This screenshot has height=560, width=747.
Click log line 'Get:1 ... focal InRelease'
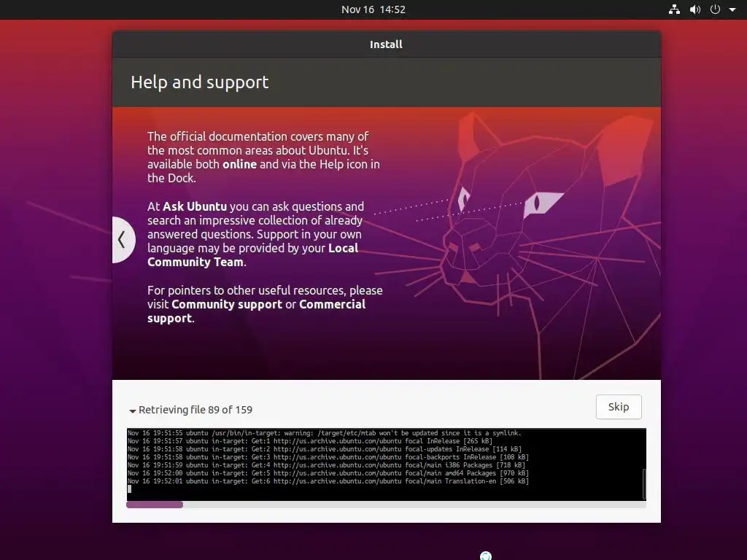(310, 441)
